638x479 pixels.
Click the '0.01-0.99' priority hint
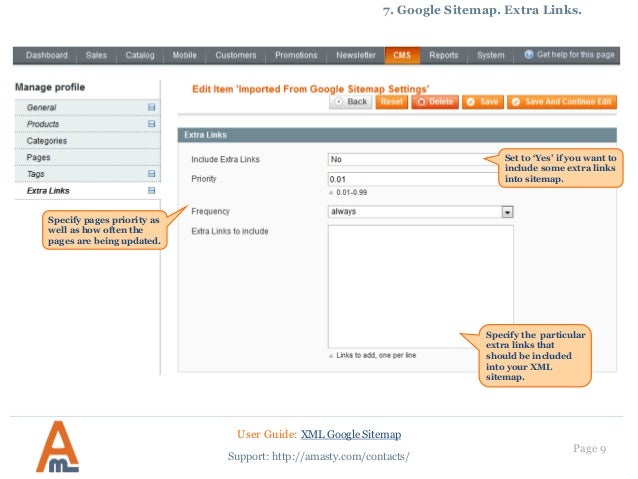coord(352,192)
